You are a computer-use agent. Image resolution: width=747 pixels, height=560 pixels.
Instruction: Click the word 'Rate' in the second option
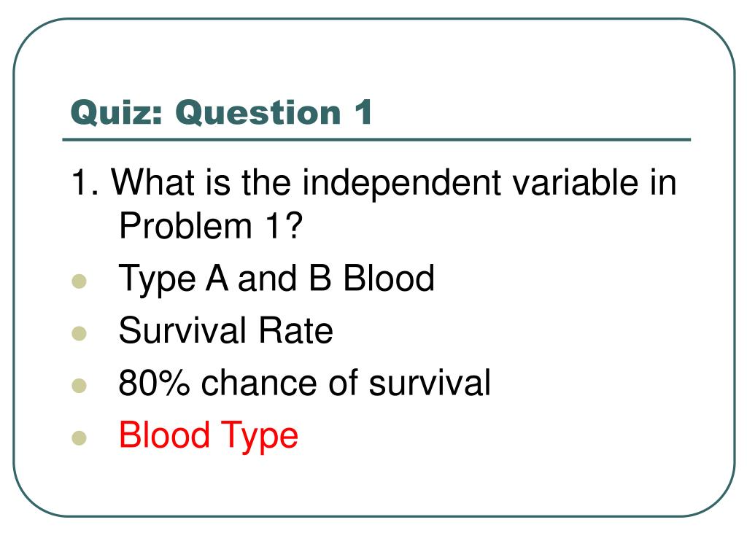point(295,330)
